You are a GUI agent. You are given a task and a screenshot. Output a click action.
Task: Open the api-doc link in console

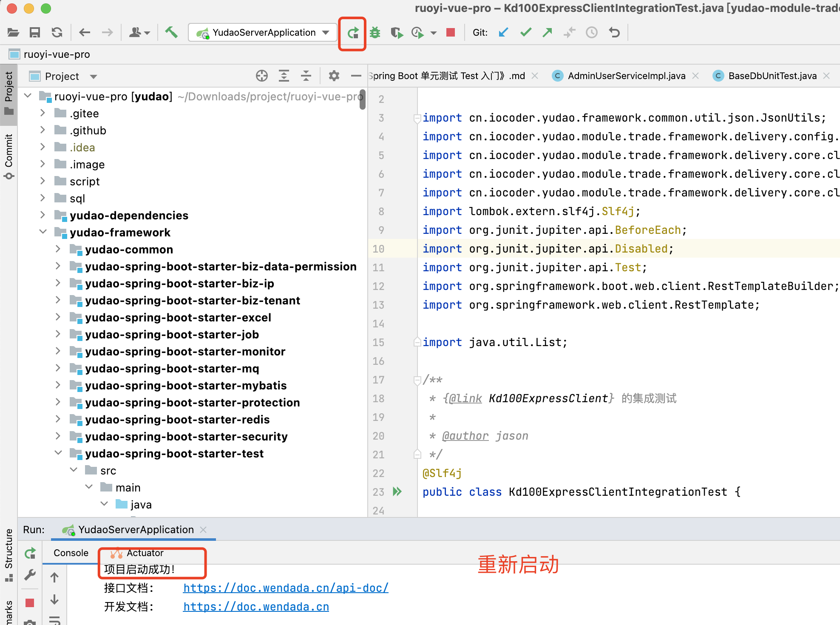[x=286, y=588]
